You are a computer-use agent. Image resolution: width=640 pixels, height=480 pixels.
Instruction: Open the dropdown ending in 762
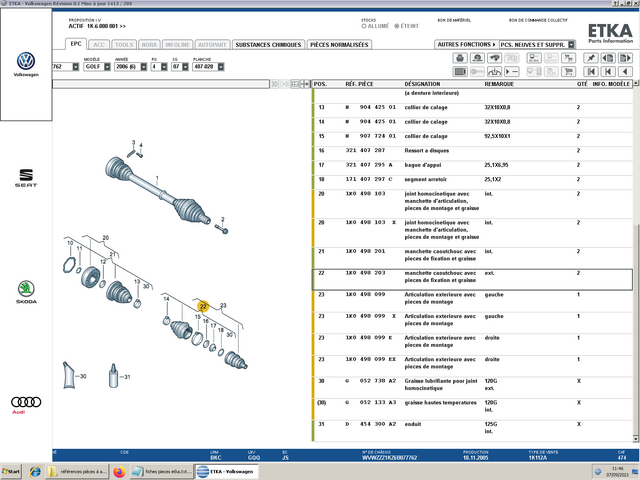click(x=76, y=67)
